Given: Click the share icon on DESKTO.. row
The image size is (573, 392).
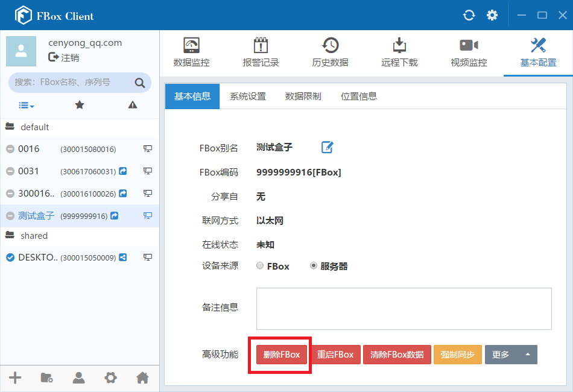Looking at the screenshot, I should pos(123,257).
